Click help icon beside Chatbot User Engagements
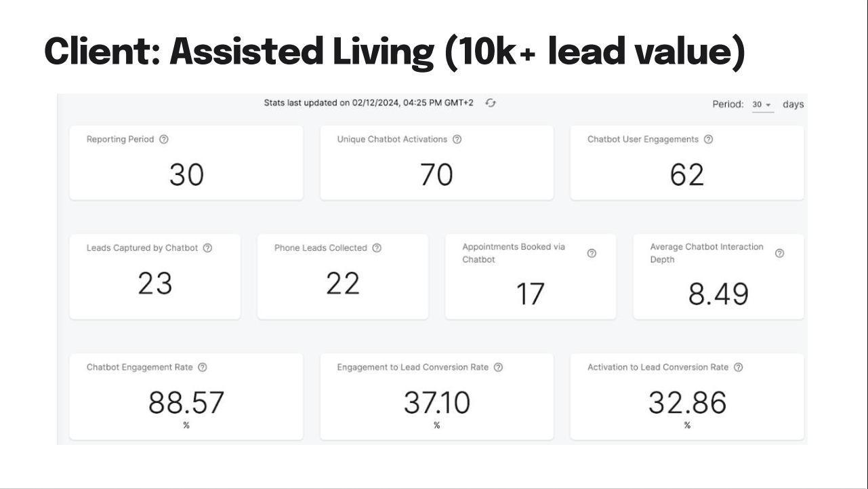The height and width of the screenshot is (489, 868). click(708, 140)
